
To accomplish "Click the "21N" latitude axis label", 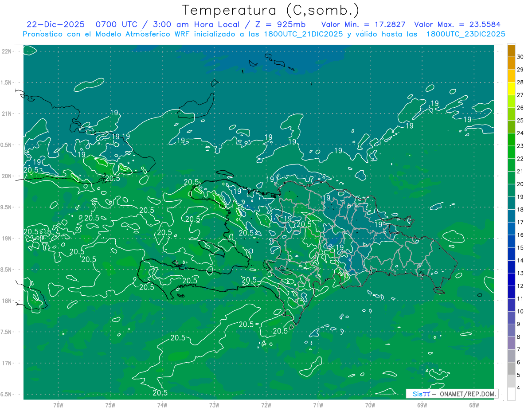I will point(8,114).
